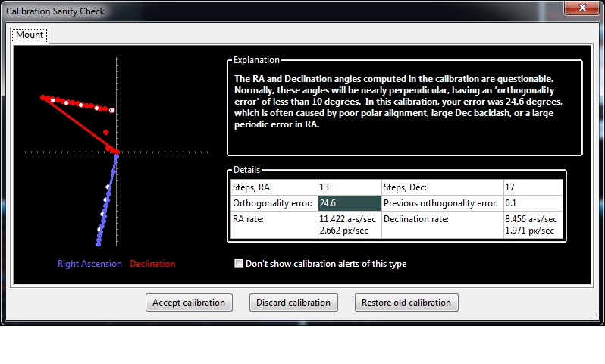Click the red Declination legend label

click(x=152, y=264)
